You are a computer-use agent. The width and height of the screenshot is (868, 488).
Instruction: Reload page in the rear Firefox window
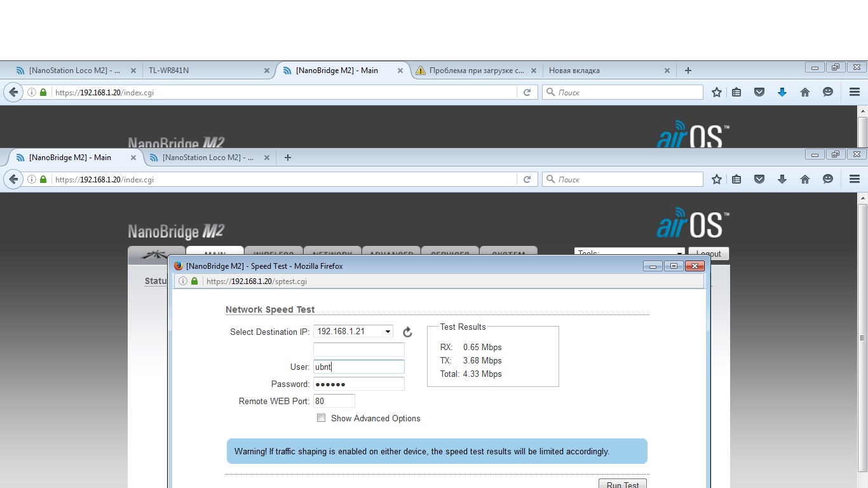(x=527, y=92)
